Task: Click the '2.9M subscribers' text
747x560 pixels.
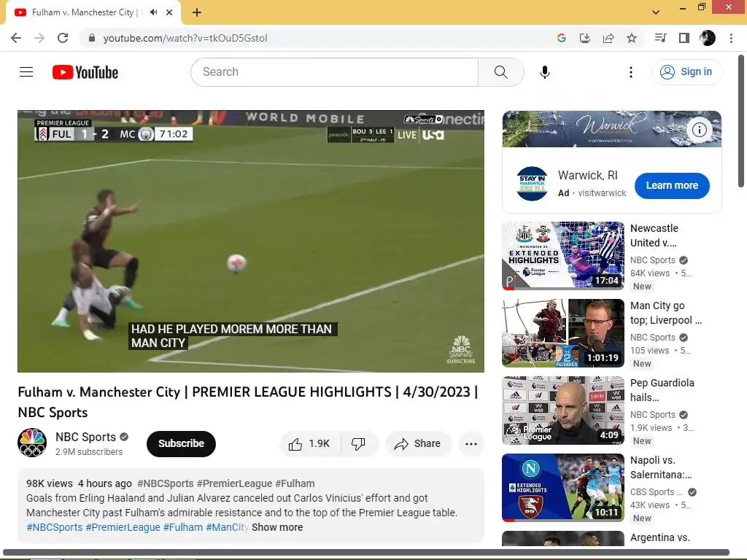Action: coord(89,452)
